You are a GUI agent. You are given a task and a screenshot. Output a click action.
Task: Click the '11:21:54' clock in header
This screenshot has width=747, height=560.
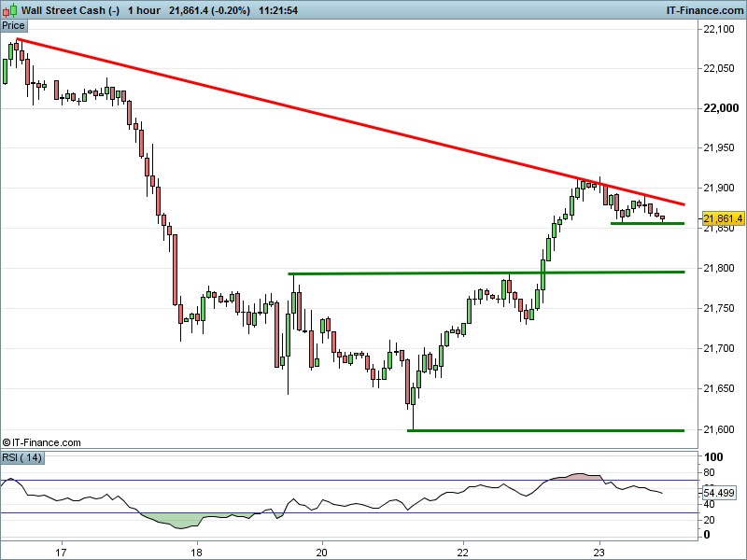pyautogui.click(x=278, y=10)
